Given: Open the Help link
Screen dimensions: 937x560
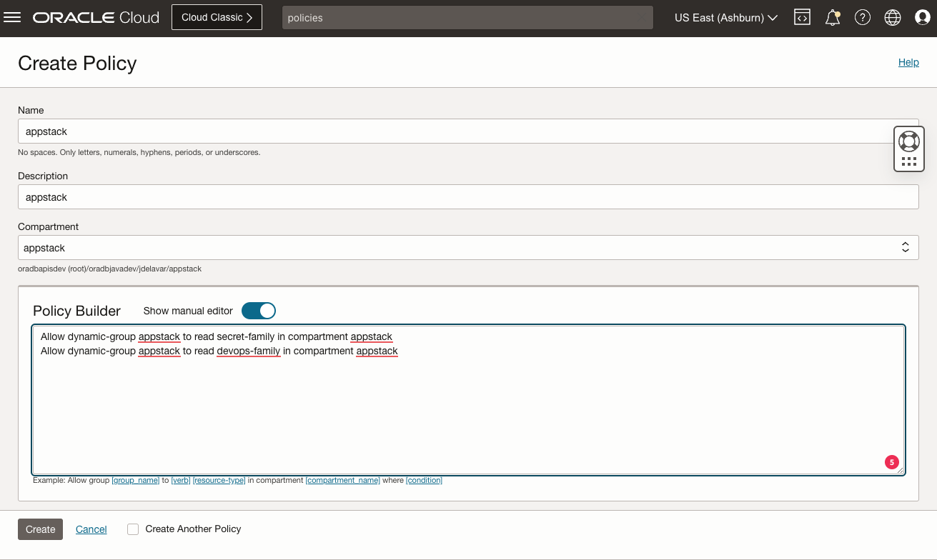Looking at the screenshot, I should (908, 62).
